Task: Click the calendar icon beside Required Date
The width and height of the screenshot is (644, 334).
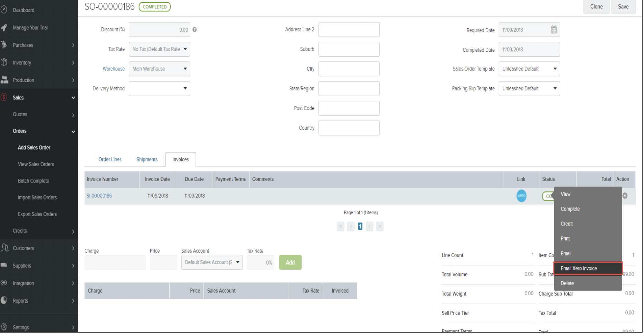Action: click(x=554, y=30)
